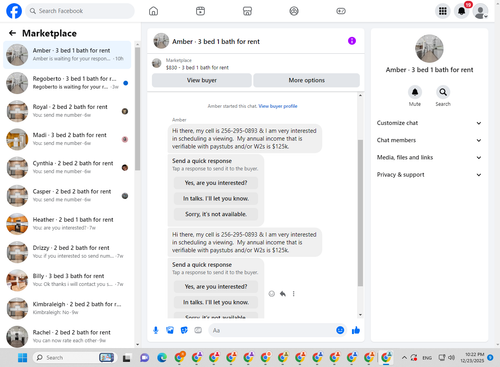This screenshot has width=500, height=367.
Task: Open Kimbraleigh 2 bed 2 bath conversation
Action: click(x=67, y=308)
